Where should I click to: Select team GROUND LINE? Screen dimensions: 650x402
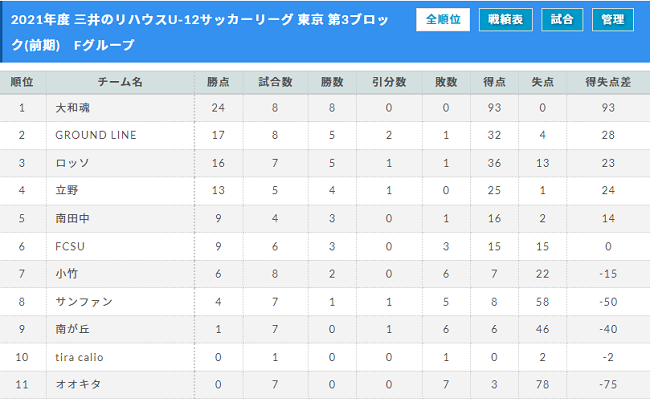pyautogui.click(x=96, y=135)
